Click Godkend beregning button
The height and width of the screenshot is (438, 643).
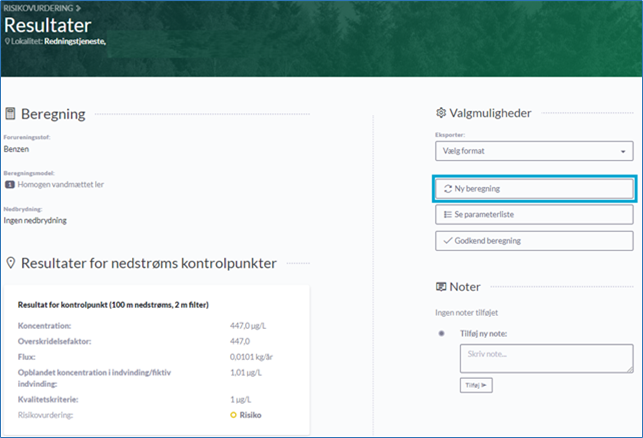tap(534, 241)
